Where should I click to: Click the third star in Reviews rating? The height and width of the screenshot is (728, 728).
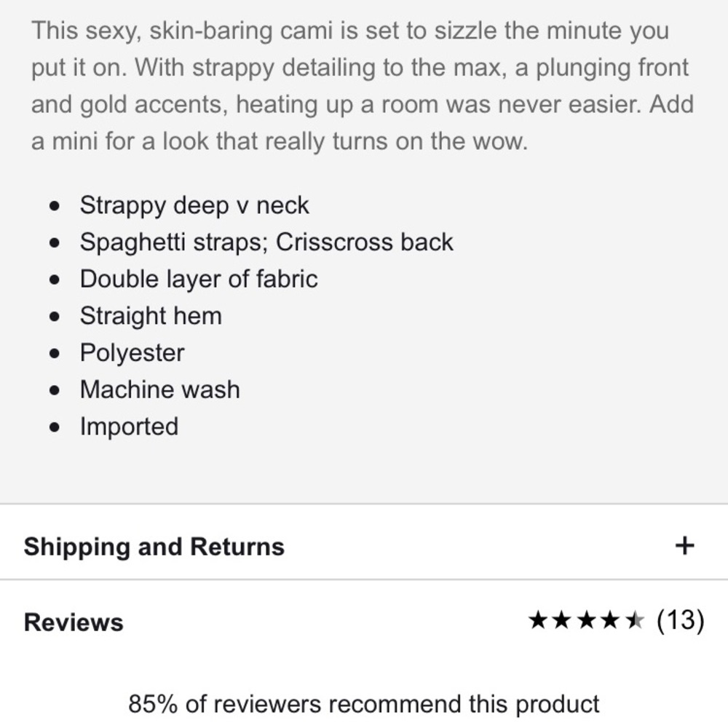(x=586, y=621)
